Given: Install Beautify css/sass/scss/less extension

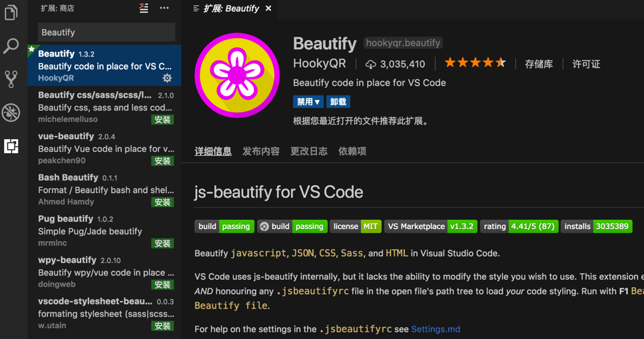Looking at the screenshot, I should point(162,120).
